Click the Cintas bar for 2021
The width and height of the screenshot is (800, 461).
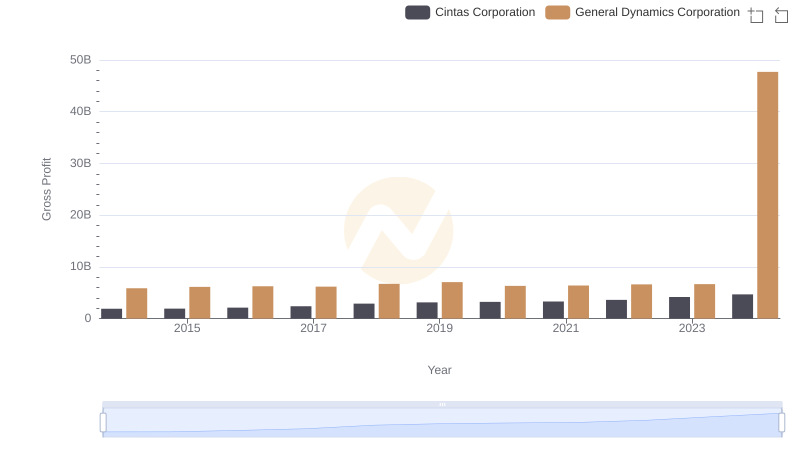click(x=553, y=310)
